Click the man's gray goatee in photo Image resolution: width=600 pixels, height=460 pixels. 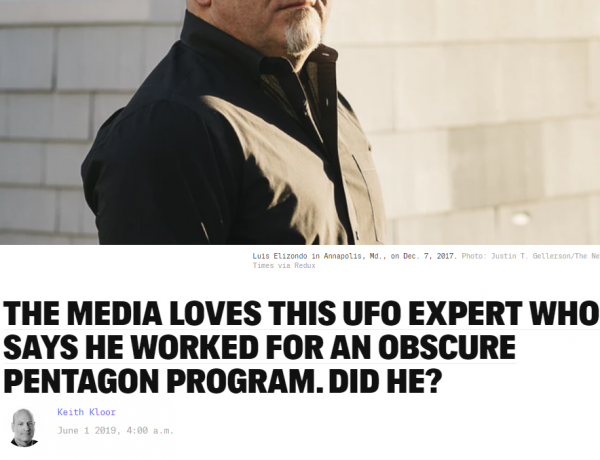(303, 35)
